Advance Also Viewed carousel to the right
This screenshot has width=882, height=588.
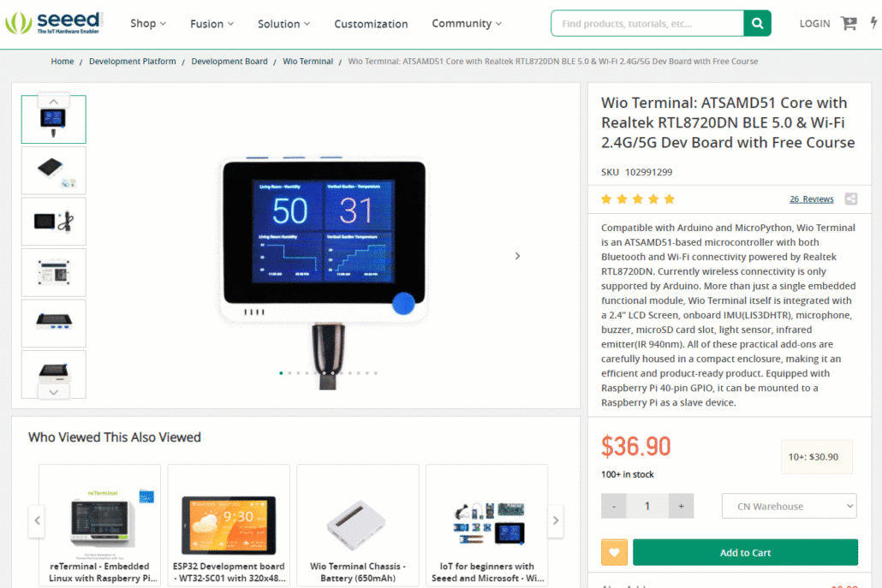click(x=556, y=520)
